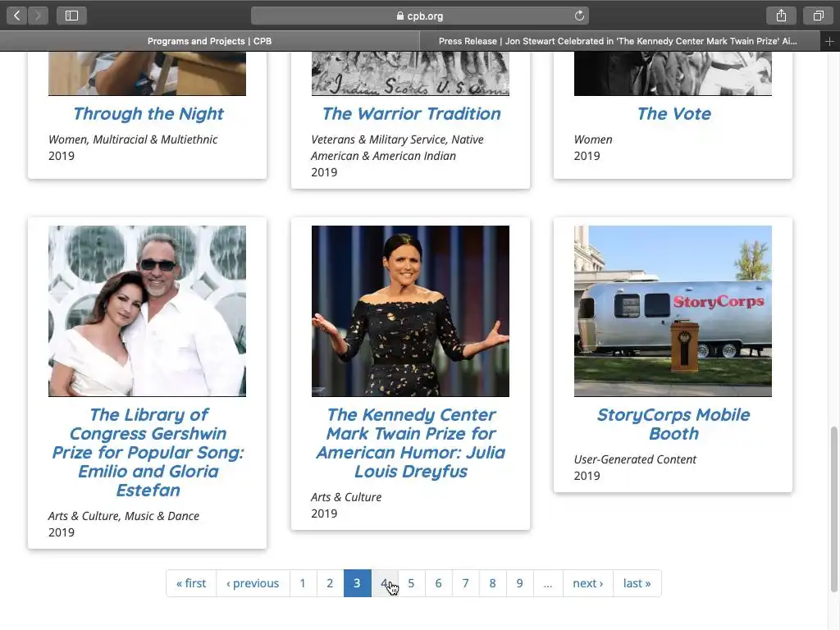The height and width of the screenshot is (630, 840).
Task: Go to pagination page 6
Action: pyautogui.click(x=439, y=583)
